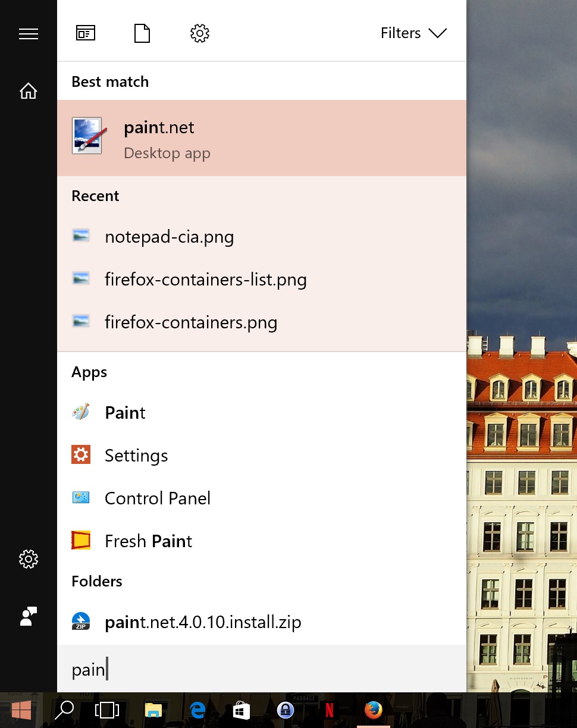Image resolution: width=577 pixels, height=728 pixels.
Task: Focus the search box containing 'pain'
Action: [x=262, y=669]
